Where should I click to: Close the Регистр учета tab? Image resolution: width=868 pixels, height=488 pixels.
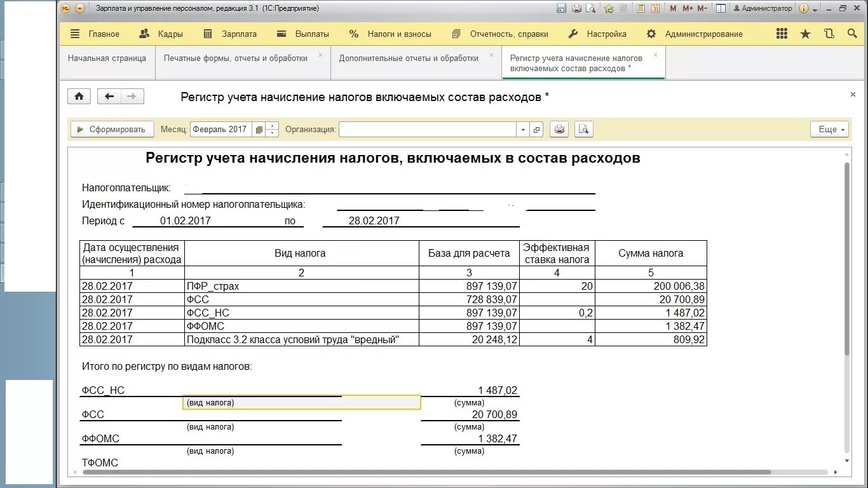tap(656, 55)
